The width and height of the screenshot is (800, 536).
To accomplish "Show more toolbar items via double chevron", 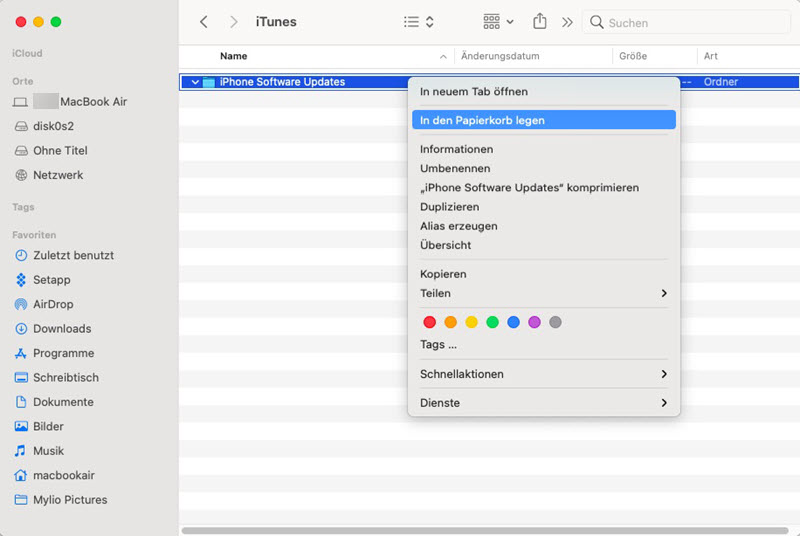I will pyautogui.click(x=567, y=22).
